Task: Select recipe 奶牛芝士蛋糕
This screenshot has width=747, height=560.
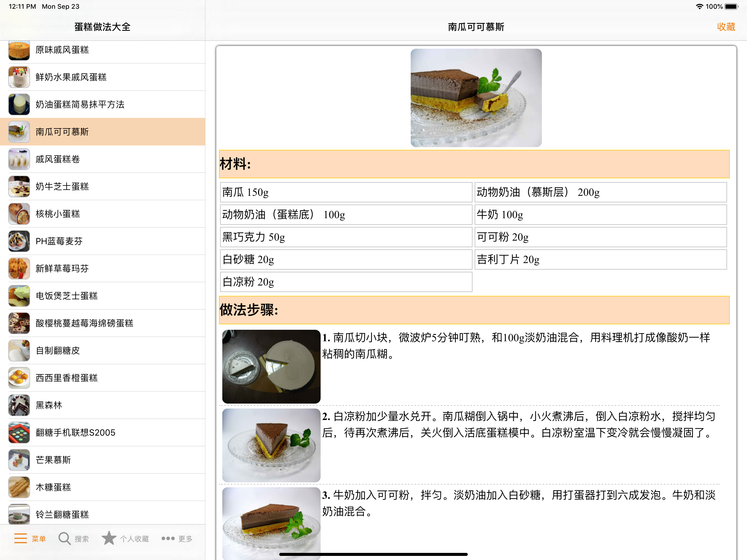Action: [x=62, y=186]
